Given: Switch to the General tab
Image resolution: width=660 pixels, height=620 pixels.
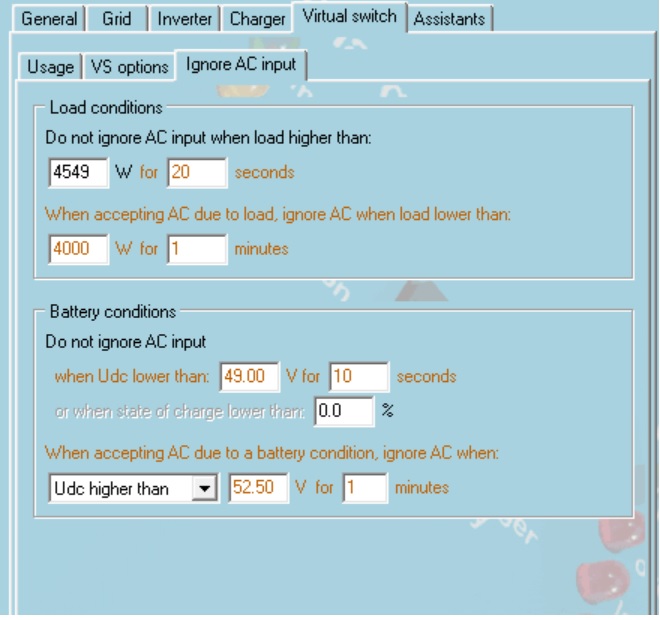Looking at the screenshot, I should 49,19.
